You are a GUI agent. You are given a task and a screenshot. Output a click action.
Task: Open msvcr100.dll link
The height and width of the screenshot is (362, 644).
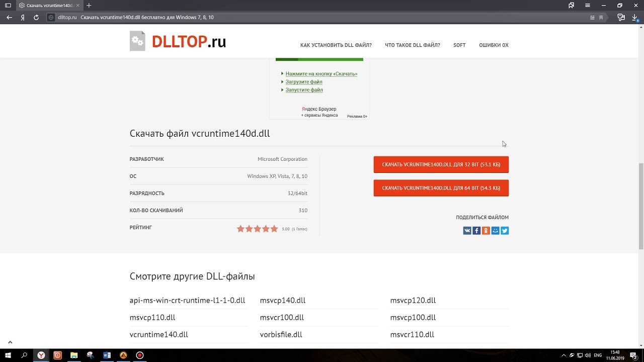click(x=282, y=318)
